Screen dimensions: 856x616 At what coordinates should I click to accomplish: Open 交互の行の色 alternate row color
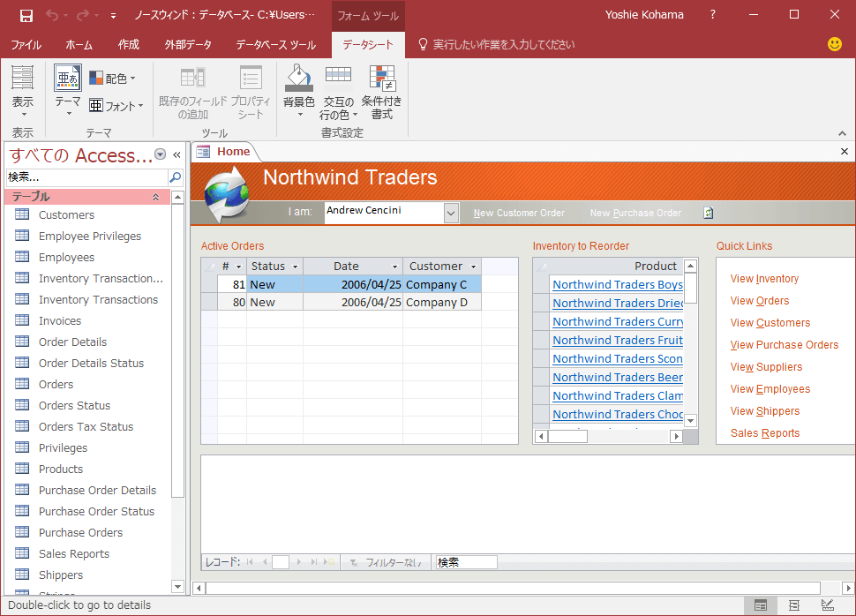pyautogui.click(x=339, y=94)
